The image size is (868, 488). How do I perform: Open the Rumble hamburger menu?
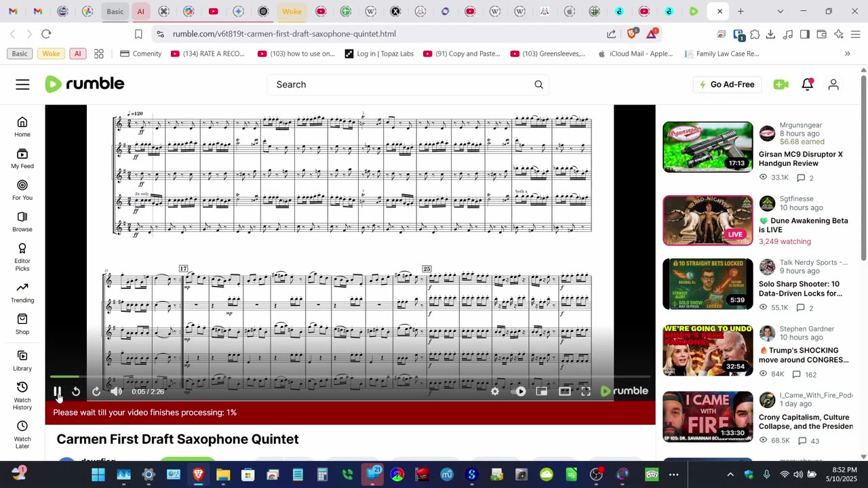click(22, 84)
